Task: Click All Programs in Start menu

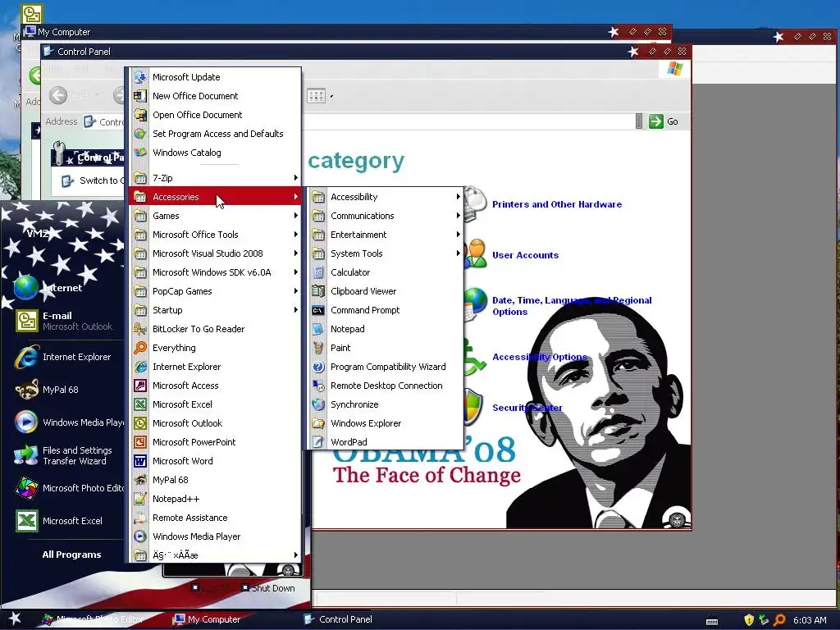Action: (x=71, y=555)
